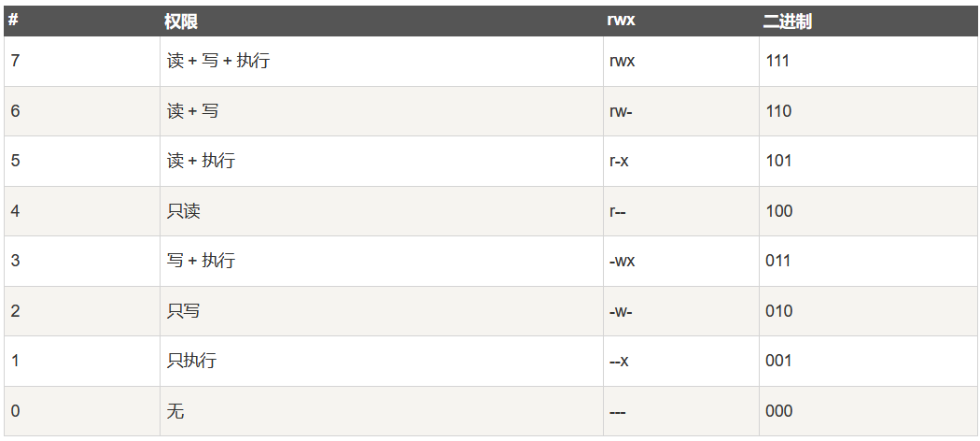Select the rw- permission cell
Screen dimensions: 980x441
681,111
